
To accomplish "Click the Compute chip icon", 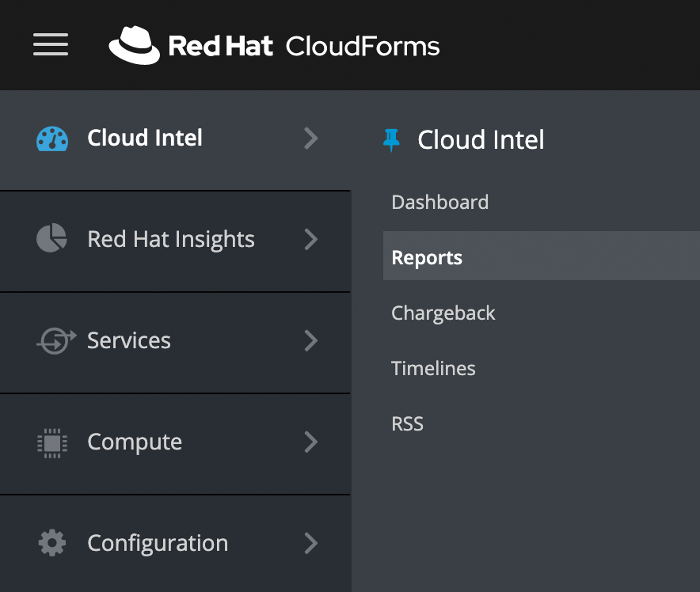I will coord(52,442).
